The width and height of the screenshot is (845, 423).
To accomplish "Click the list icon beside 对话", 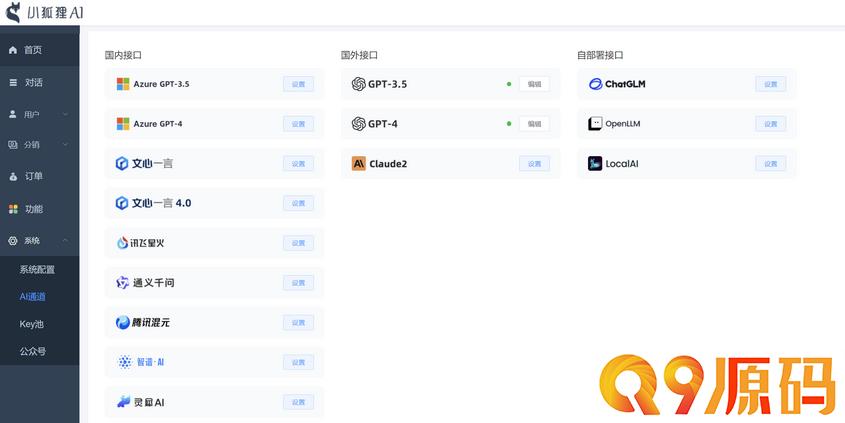I will (x=13, y=82).
